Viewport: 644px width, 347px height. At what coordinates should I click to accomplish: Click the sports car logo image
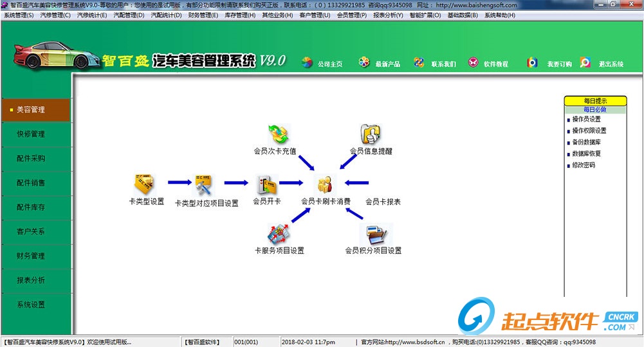pyautogui.click(x=56, y=55)
